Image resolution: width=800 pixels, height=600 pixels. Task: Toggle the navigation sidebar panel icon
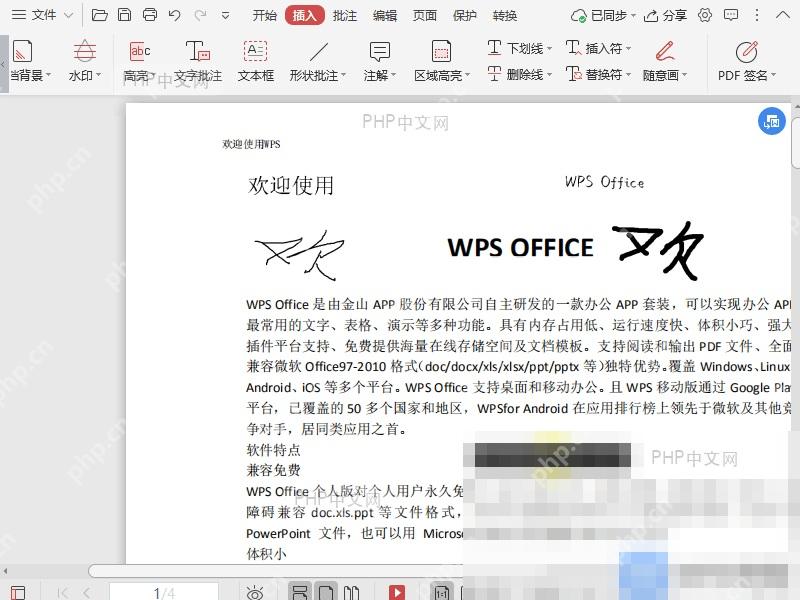(x=18, y=593)
